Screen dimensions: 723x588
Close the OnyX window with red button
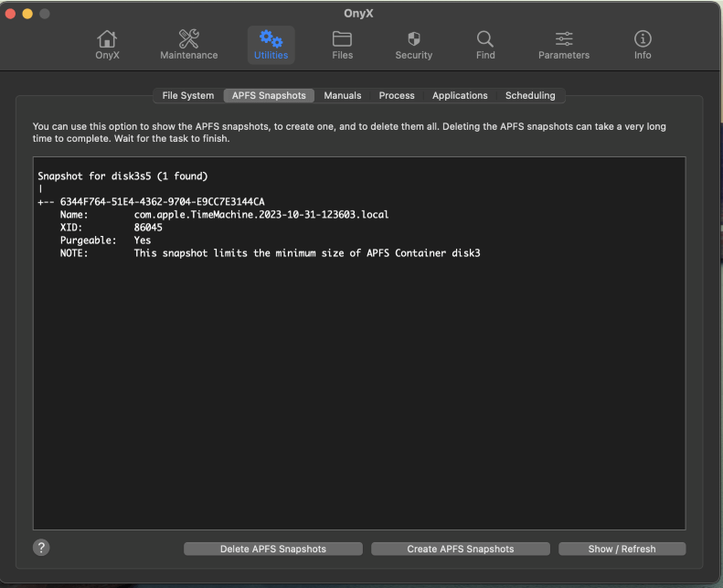pyautogui.click(x=10, y=14)
